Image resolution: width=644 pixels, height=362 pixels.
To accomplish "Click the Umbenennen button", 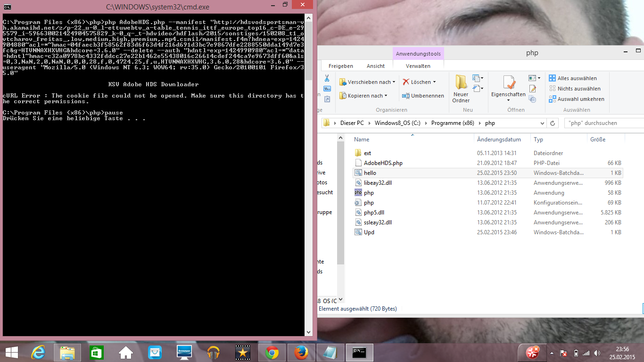I will [x=423, y=96].
